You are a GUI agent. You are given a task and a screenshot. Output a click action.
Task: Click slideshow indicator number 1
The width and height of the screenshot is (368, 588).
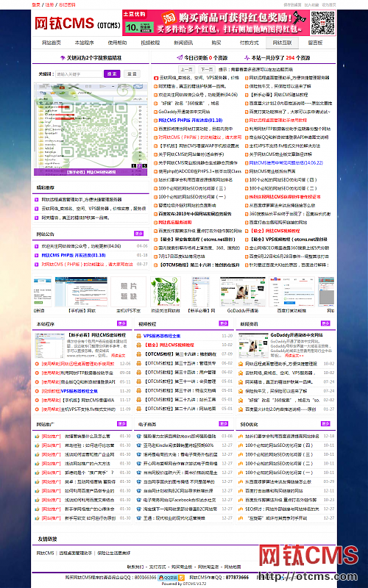pos(134,166)
